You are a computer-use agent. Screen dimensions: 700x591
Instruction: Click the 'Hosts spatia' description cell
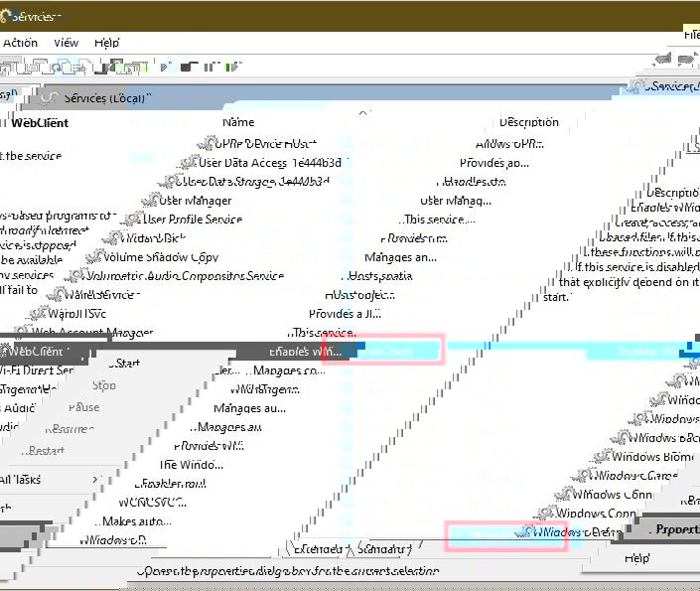379,275
